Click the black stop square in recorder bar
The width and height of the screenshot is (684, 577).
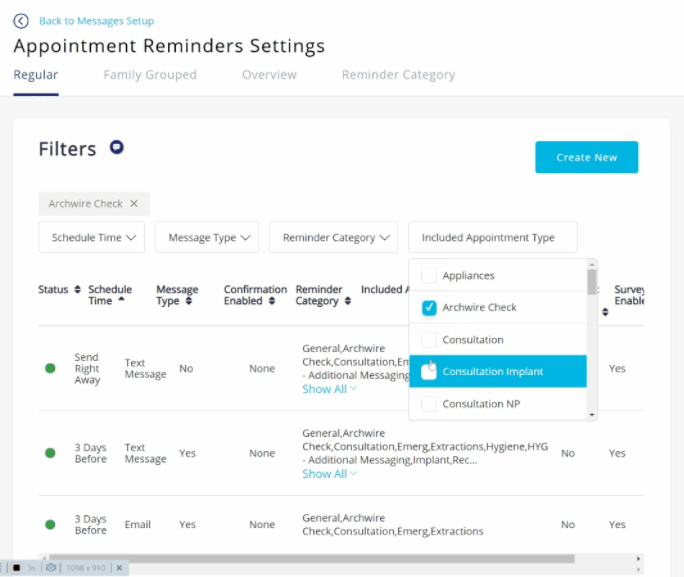[17, 567]
